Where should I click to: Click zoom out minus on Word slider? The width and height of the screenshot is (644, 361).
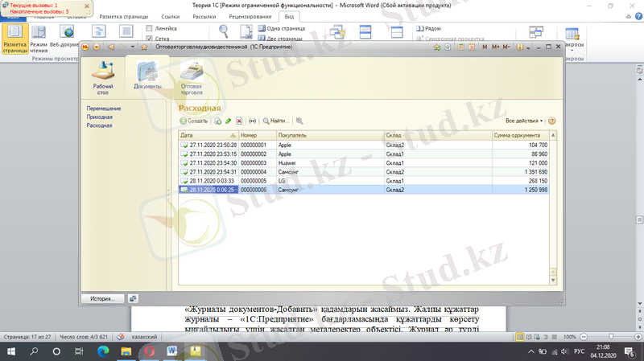click(584, 337)
